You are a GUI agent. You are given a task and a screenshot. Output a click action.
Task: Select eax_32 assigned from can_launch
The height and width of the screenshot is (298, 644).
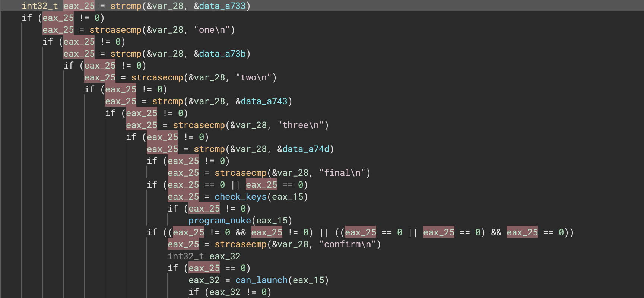(x=204, y=280)
